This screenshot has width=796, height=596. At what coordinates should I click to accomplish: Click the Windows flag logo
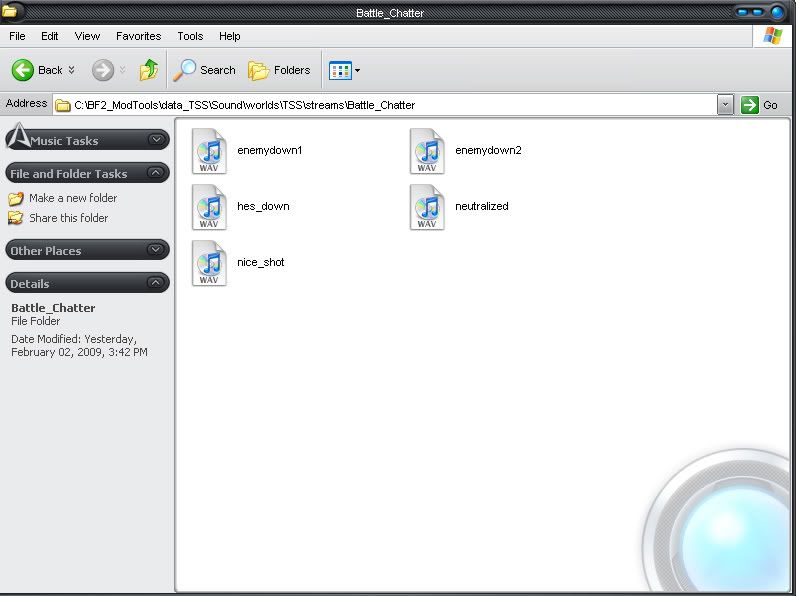click(773, 36)
